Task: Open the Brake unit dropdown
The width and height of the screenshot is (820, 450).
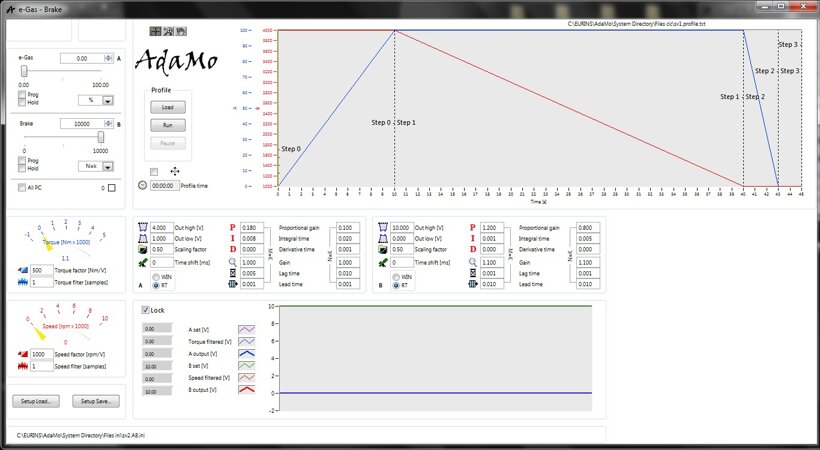Action: (108, 166)
